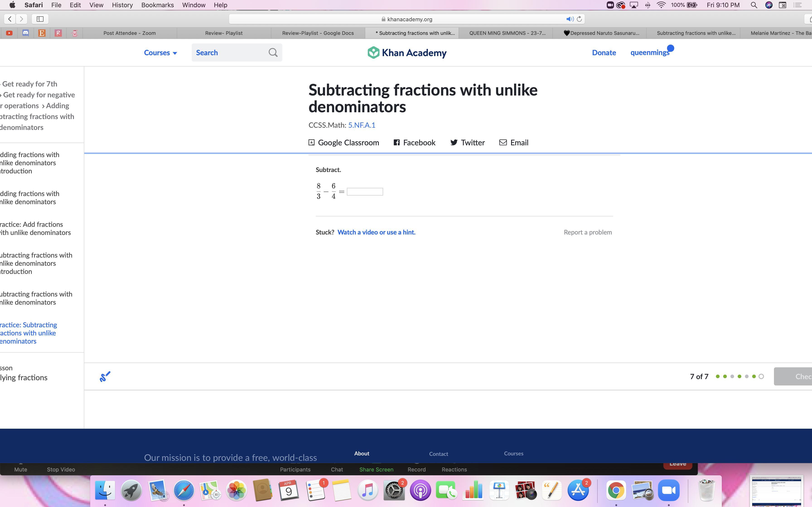Share via Google Classroom icon
Image resolution: width=812 pixels, height=507 pixels.
click(311, 143)
